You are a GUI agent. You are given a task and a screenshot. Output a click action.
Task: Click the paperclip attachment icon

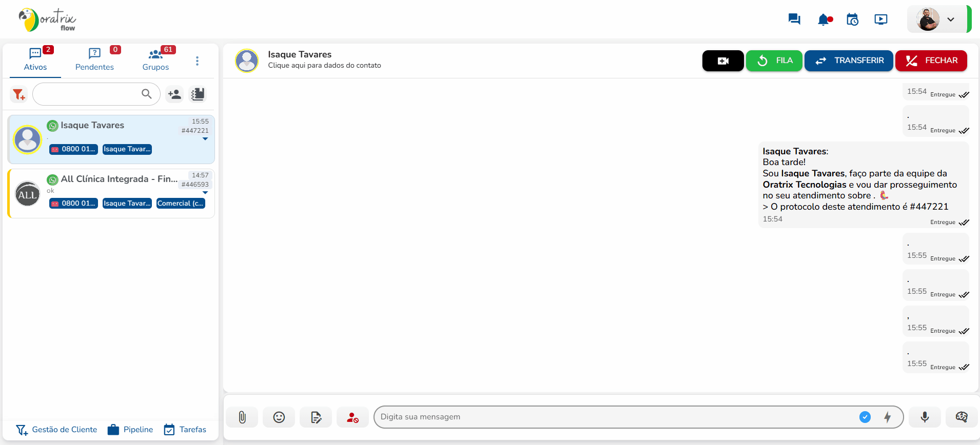point(242,417)
